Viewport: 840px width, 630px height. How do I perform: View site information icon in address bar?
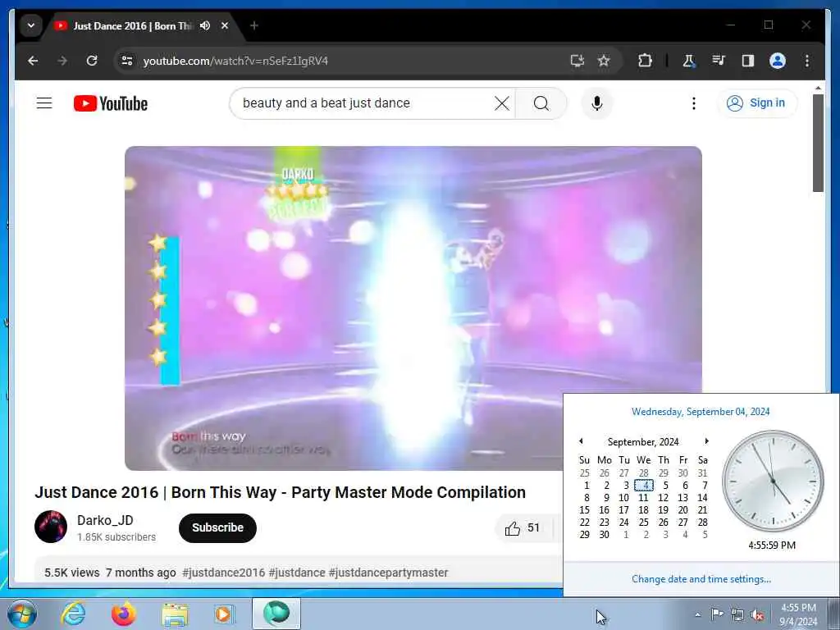(x=127, y=61)
